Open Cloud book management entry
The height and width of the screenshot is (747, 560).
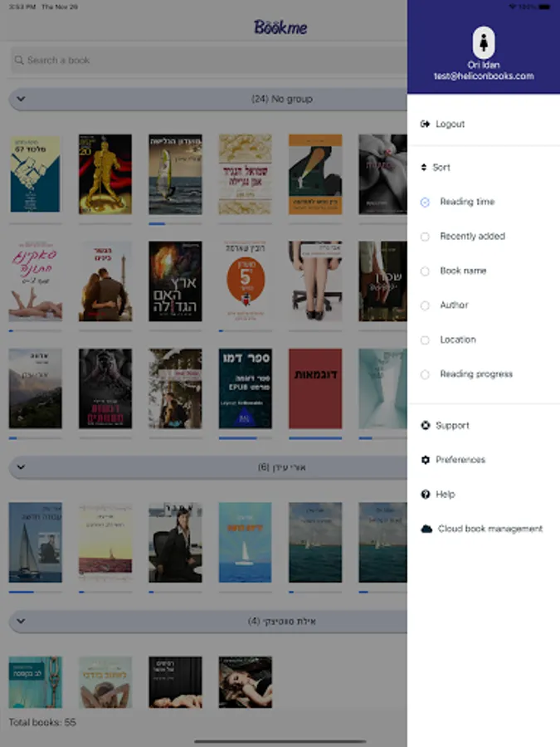point(484,529)
